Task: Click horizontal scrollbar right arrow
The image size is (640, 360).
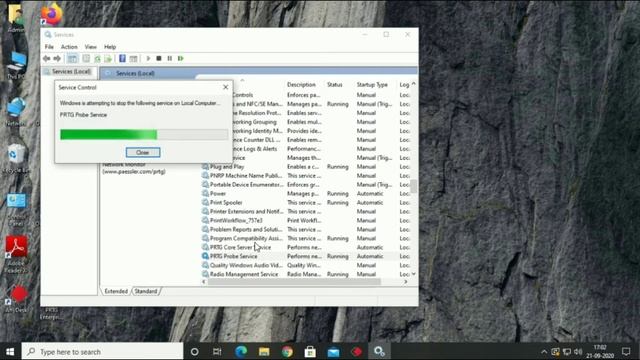Action: (405, 282)
